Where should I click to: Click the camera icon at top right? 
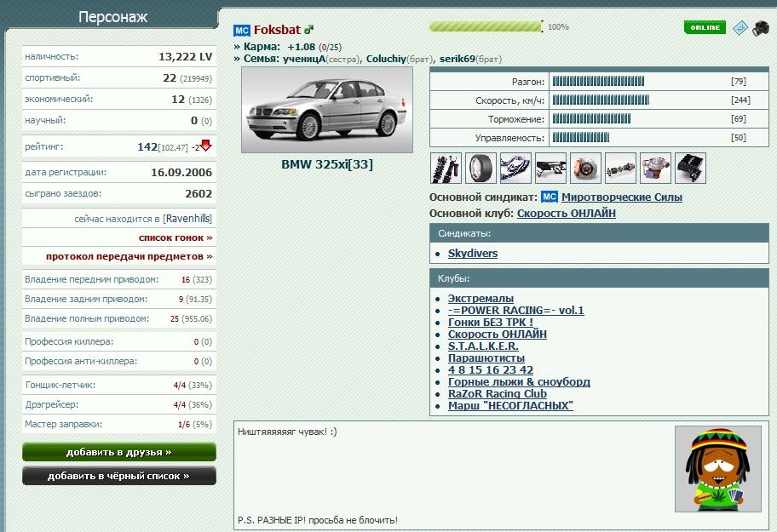(x=761, y=28)
